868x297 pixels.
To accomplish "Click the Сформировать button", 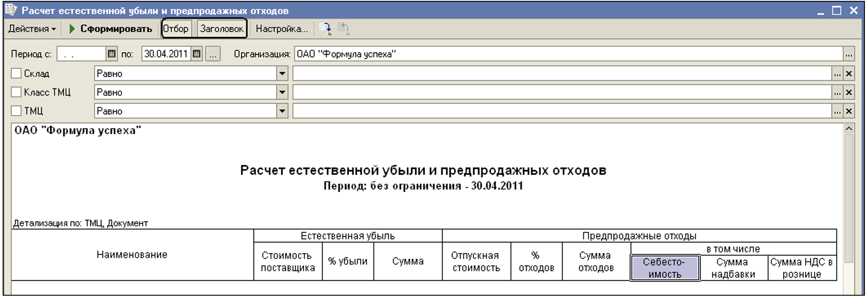I will tap(110, 29).
